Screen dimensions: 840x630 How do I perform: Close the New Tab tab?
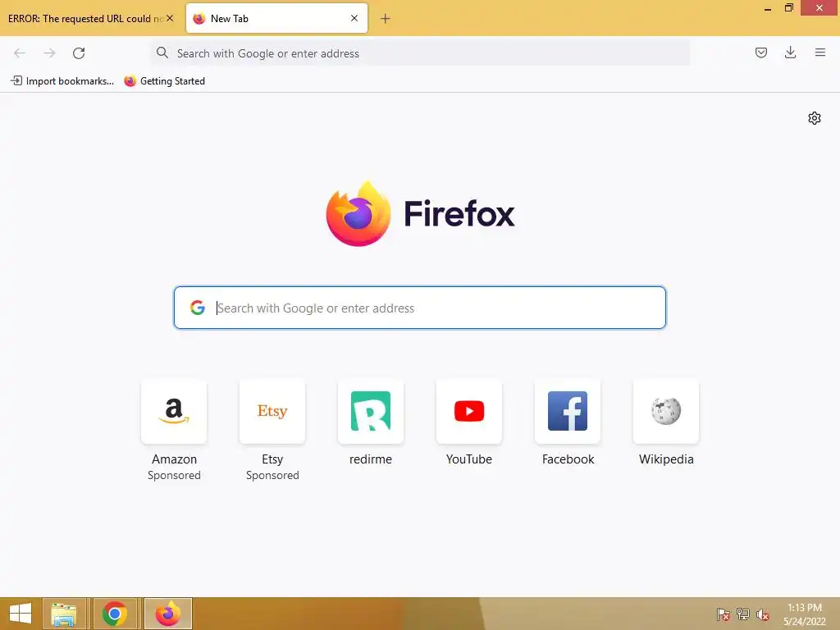coord(354,18)
